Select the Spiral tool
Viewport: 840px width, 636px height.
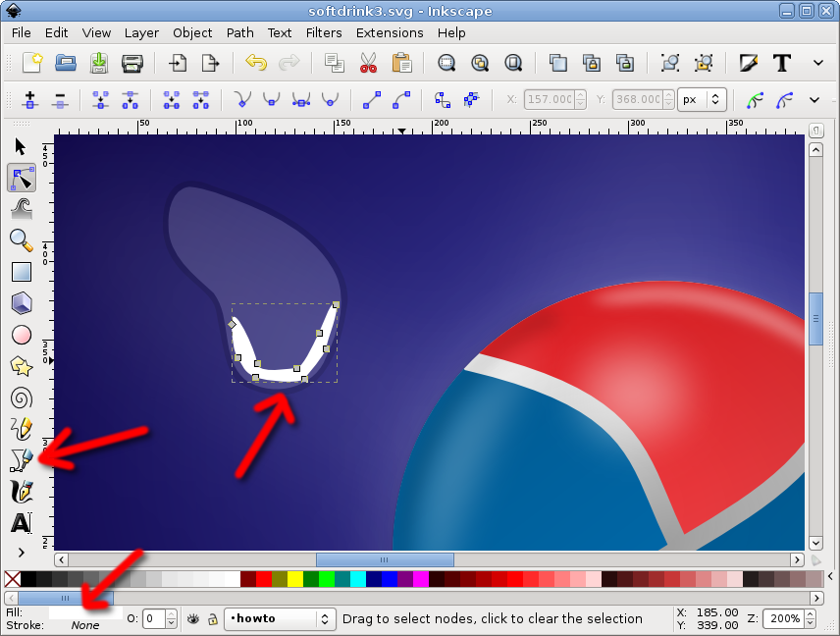22,398
